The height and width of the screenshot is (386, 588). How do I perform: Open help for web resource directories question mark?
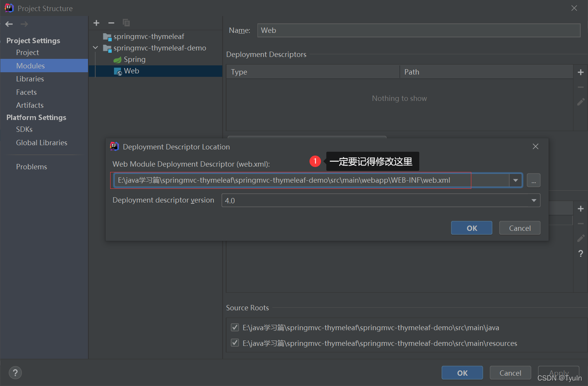pyautogui.click(x=580, y=253)
